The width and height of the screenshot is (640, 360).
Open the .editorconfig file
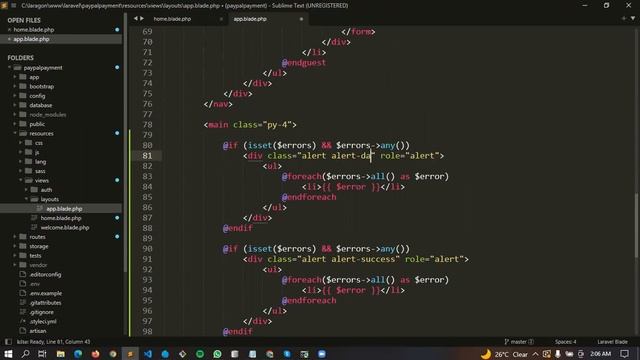[45, 274]
